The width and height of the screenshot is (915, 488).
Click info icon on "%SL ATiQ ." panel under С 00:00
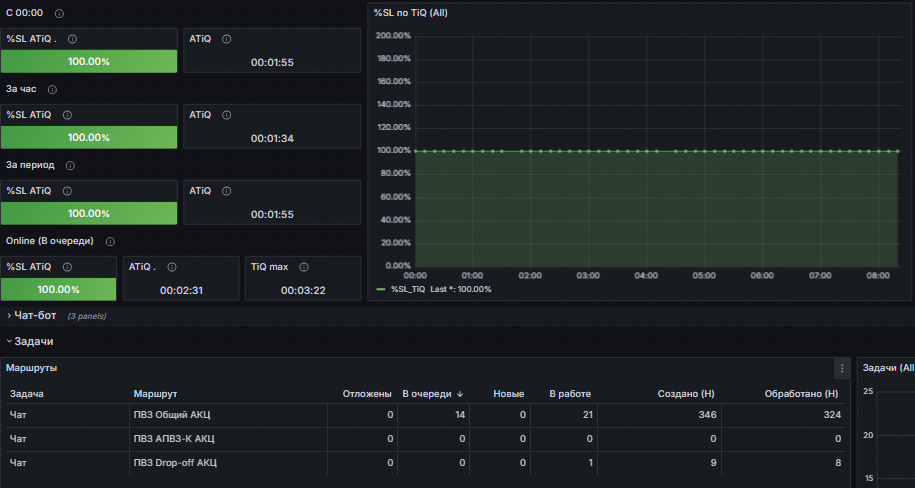point(72,39)
